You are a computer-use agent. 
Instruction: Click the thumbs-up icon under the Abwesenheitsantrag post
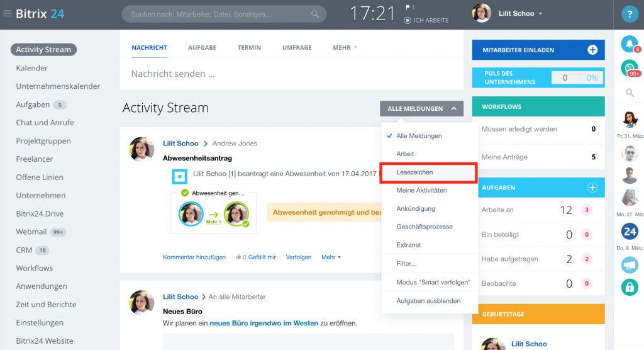(x=238, y=257)
